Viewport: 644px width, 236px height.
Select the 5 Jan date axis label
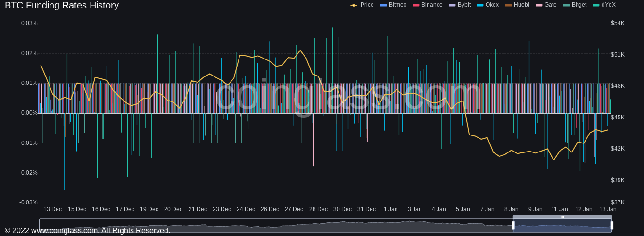(x=462, y=209)
